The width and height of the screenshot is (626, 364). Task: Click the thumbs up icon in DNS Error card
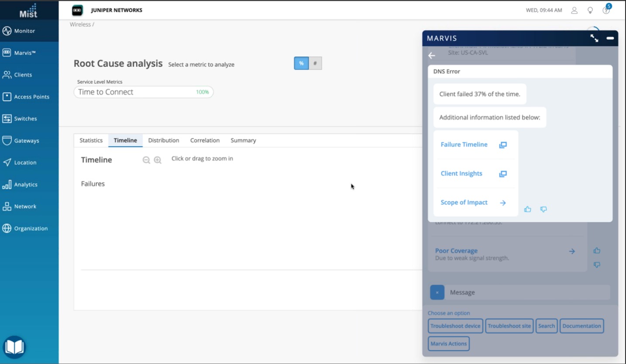pyautogui.click(x=527, y=209)
